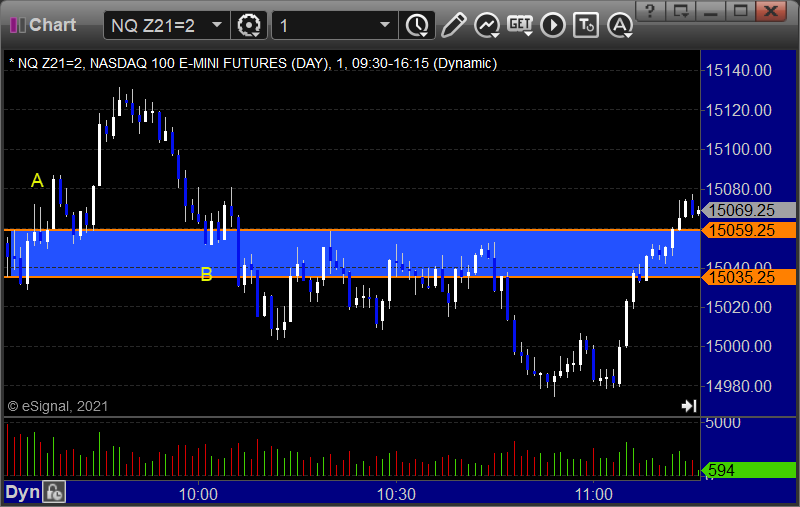The width and height of the screenshot is (800, 507).
Task: Select the yellow text label A
Action: tap(37, 180)
